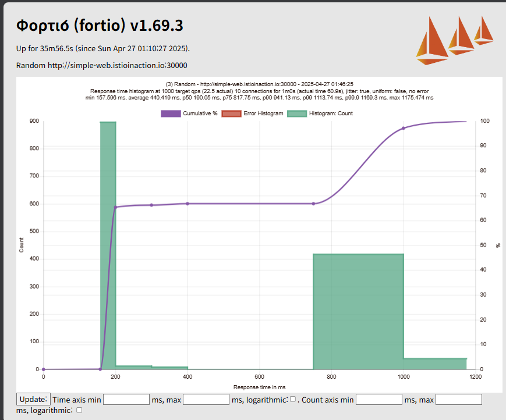Click the cumulative curve point at 300 ms

click(151, 205)
